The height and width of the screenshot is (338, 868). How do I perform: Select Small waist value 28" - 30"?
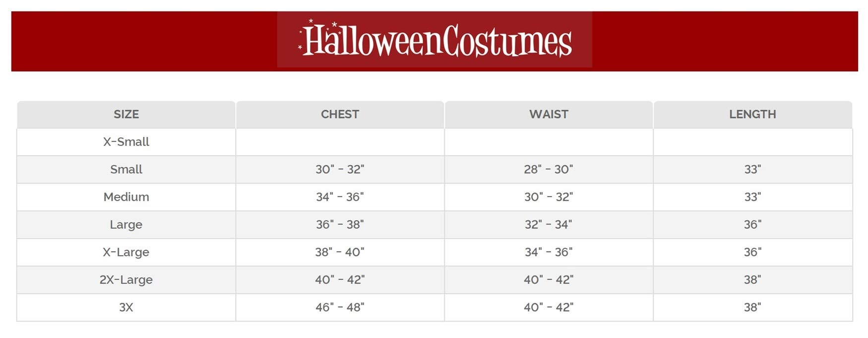pos(549,169)
